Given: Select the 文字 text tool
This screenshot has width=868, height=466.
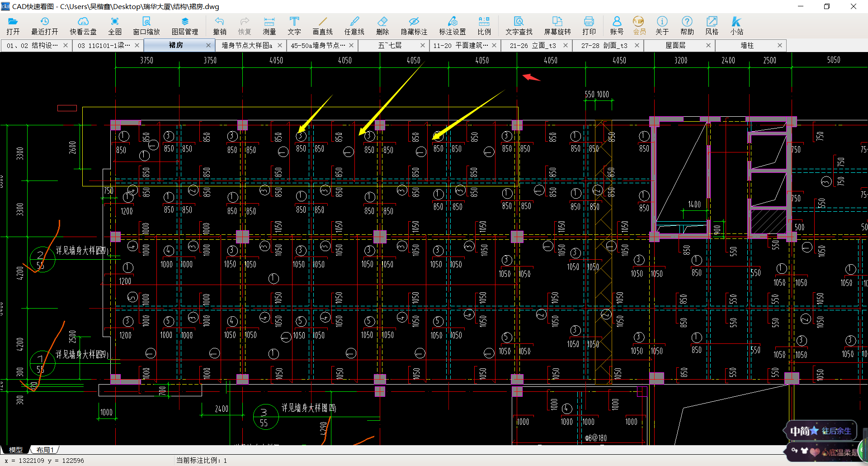Looking at the screenshot, I should click(294, 26).
